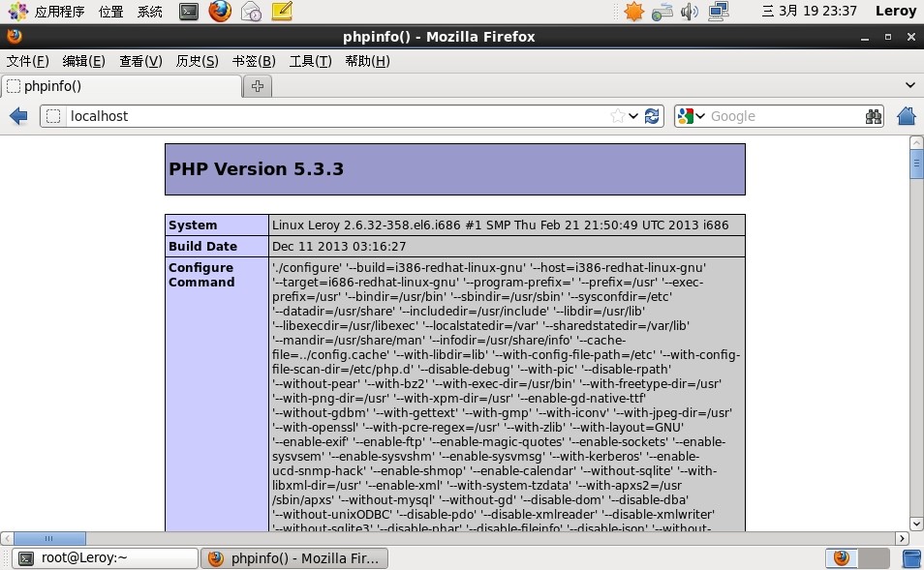Click the Google search input field

click(x=785, y=116)
